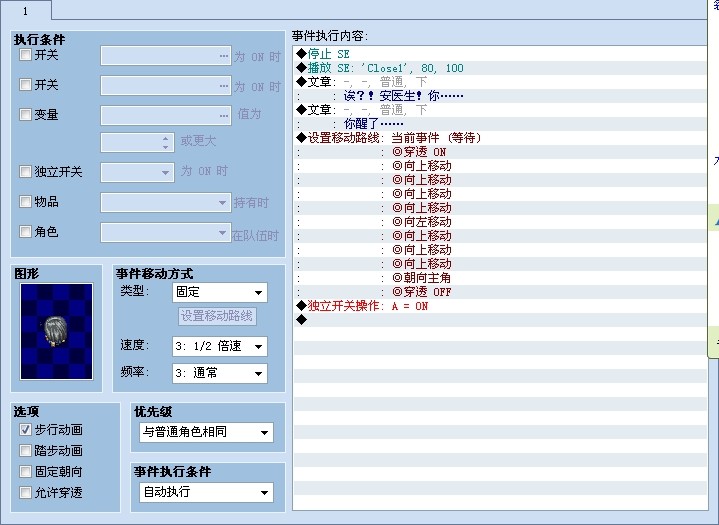This screenshot has height=525, width=719.
Task: Select the 播放 SE 'Close1' command line
Action: click(500, 68)
